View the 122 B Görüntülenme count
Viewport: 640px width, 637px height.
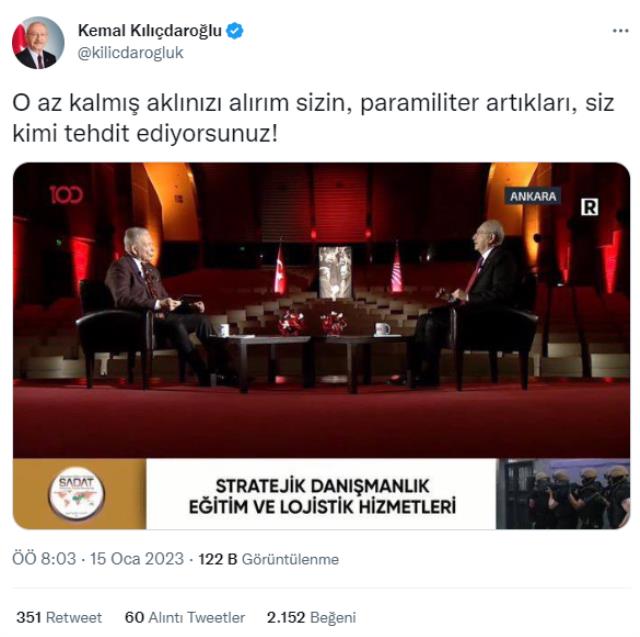click(x=269, y=559)
